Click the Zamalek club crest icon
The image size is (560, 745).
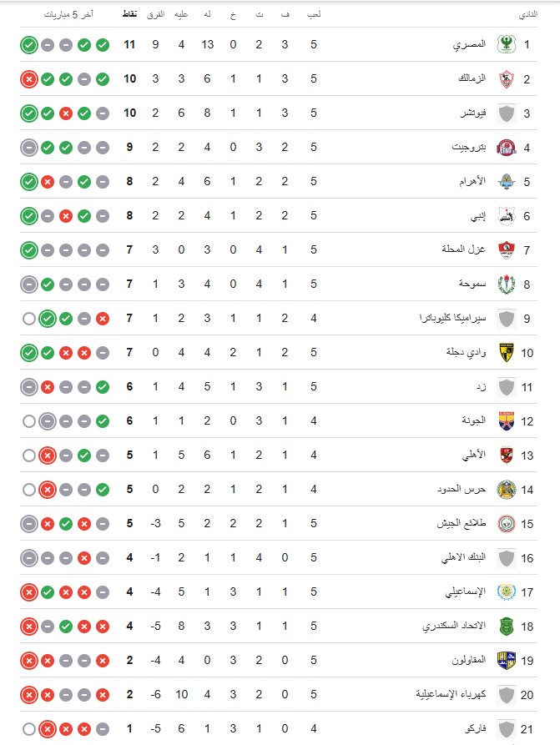(x=507, y=79)
